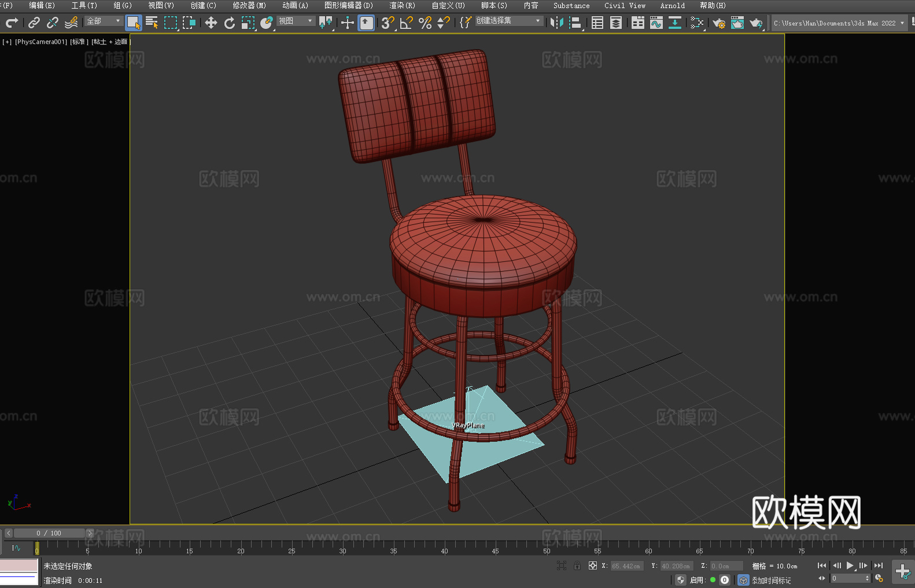Toggle Spinner Snap

coord(444,23)
